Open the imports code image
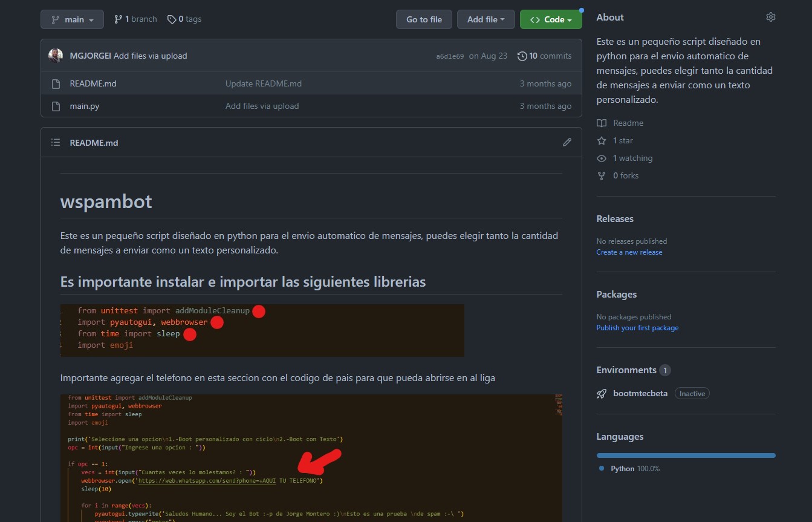Screen dimensions: 812x522 262,330
